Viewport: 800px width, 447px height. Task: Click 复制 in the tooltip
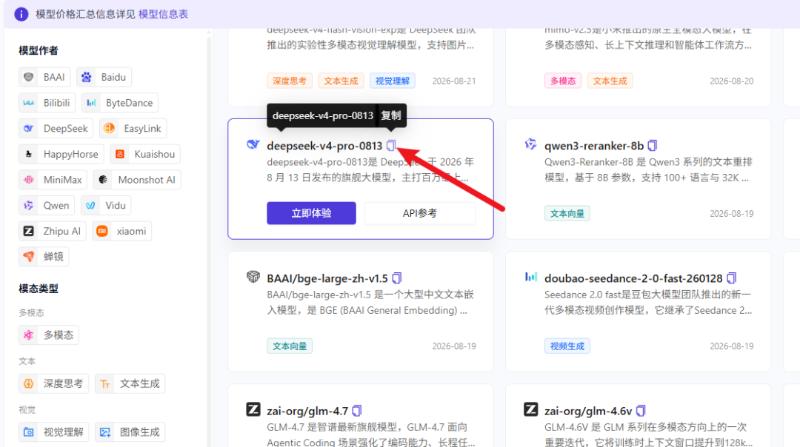click(391, 115)
